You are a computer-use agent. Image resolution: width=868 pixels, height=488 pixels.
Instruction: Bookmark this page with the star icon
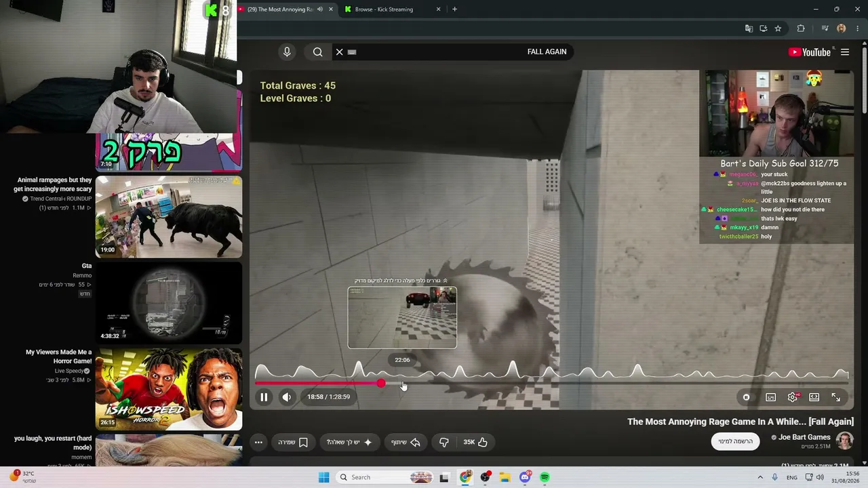click(x=778, y=28)
